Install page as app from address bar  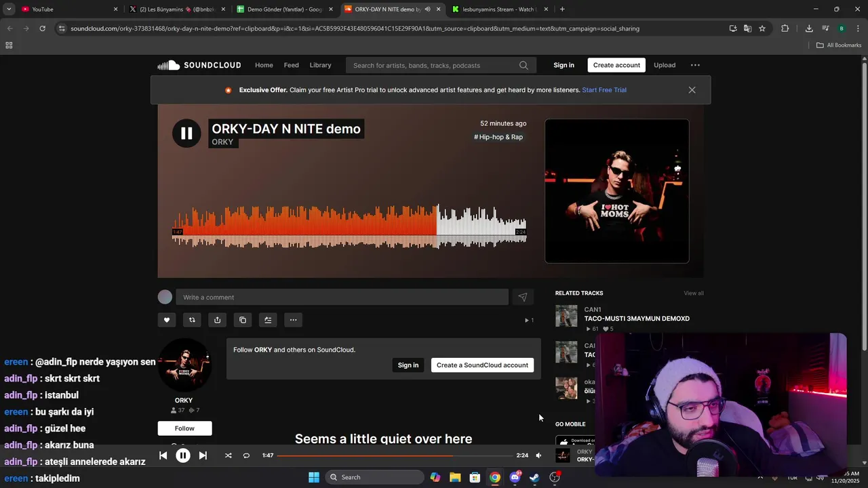(733, 28)
